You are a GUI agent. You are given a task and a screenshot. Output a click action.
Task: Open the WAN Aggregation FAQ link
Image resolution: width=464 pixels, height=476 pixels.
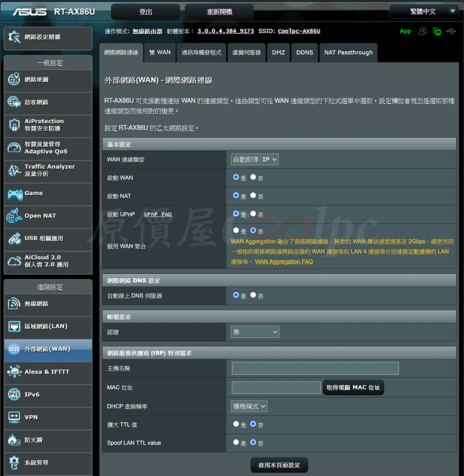[x=284, y=261]
